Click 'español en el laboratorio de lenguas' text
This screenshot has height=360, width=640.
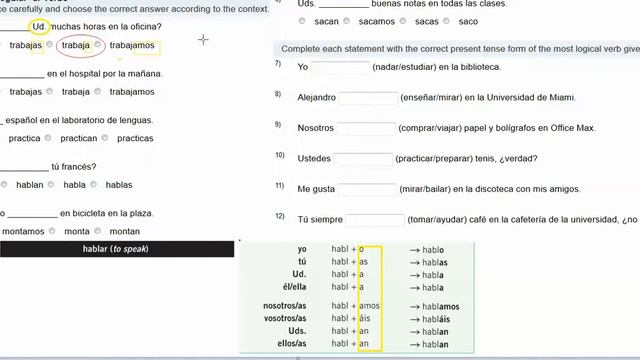79,120
